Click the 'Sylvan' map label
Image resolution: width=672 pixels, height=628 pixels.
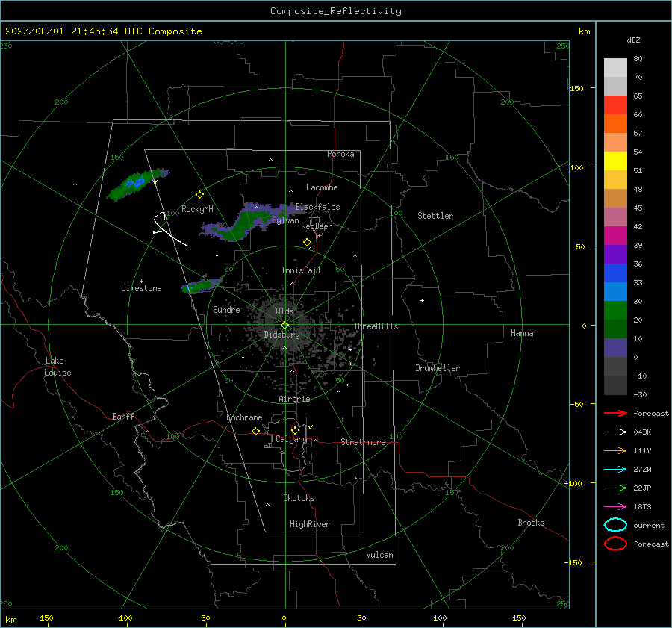click(x=285, y=220)
